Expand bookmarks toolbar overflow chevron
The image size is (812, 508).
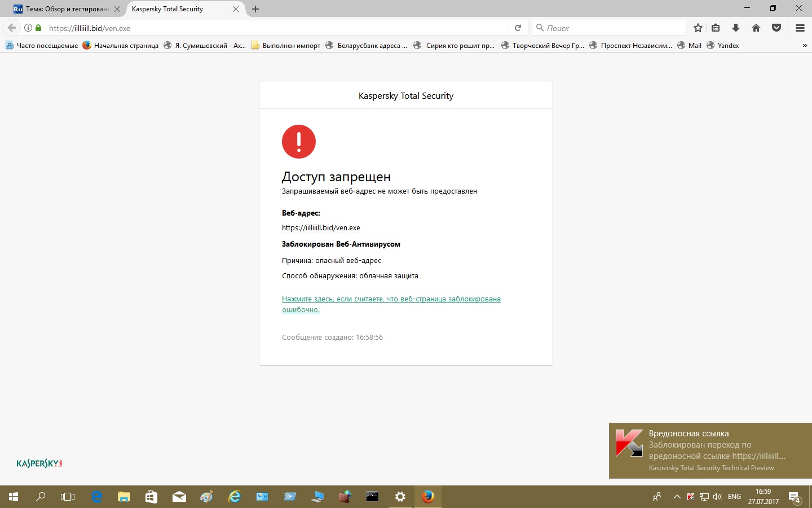804,46
